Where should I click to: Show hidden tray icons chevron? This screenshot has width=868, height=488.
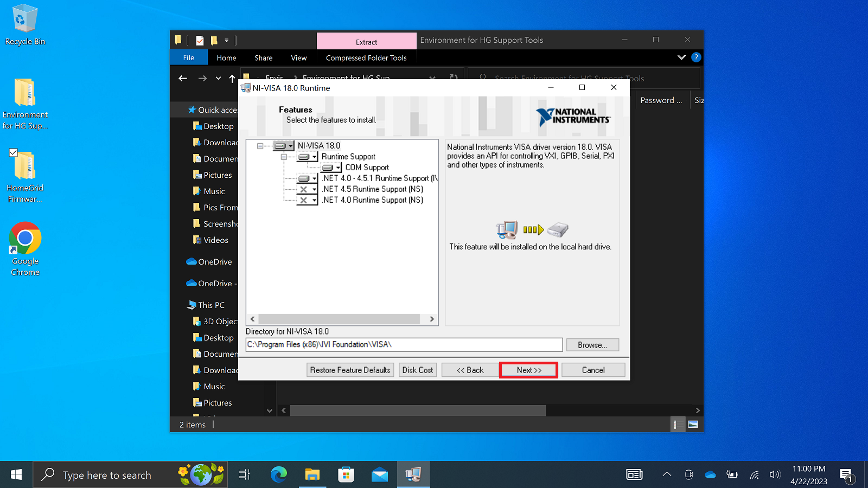pos(667,474)
